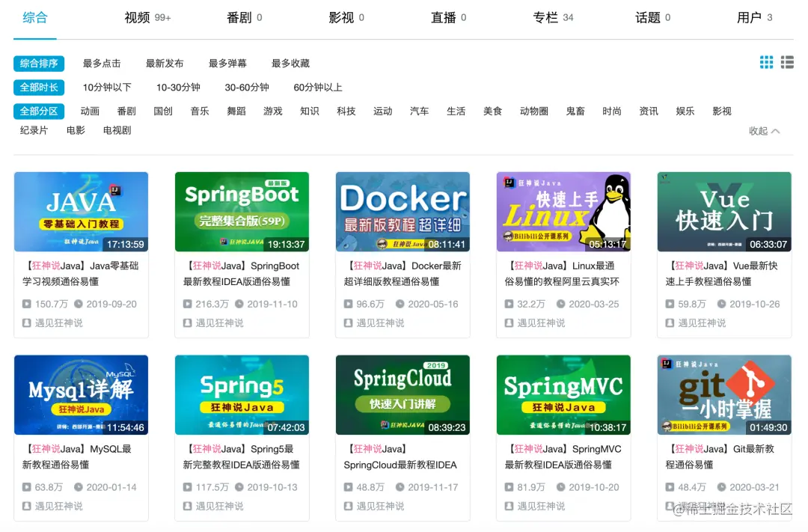Filter by 纪录片 category
Image resolution: width=808 pixels, height=532 pixels.
[34, 130]
